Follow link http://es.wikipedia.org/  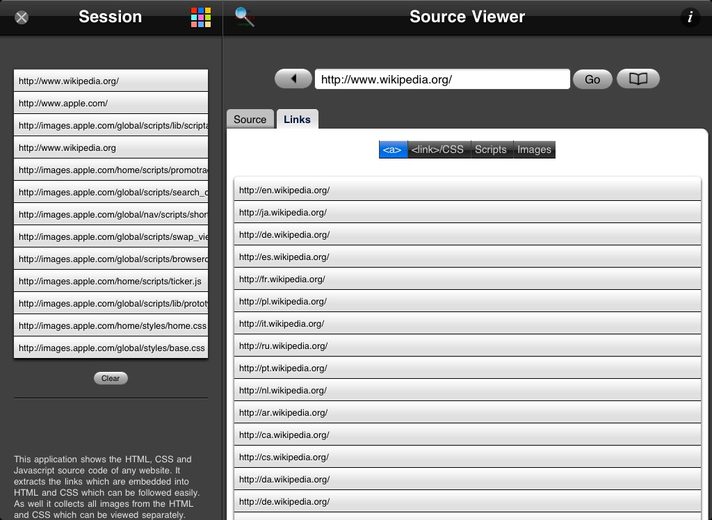pos(468,257)
